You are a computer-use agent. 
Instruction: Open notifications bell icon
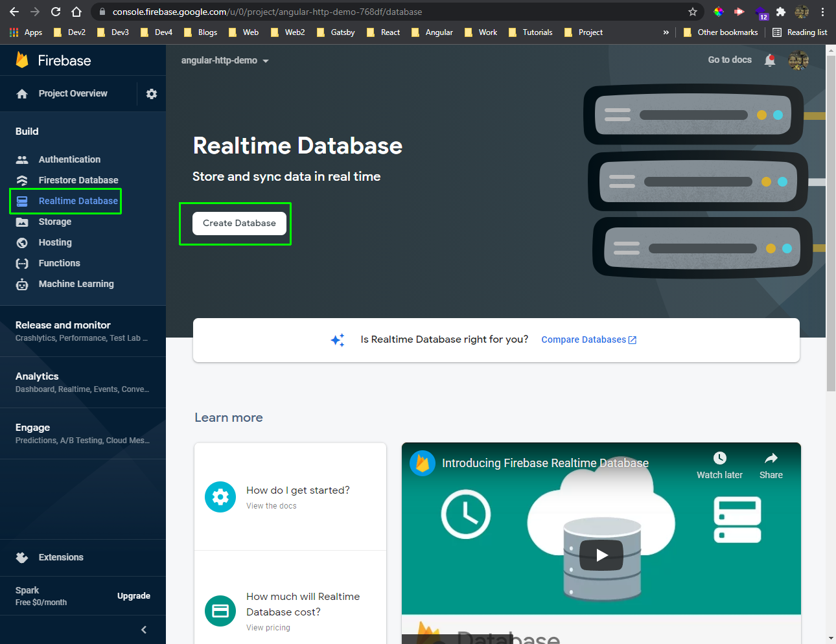coord(770,60)
